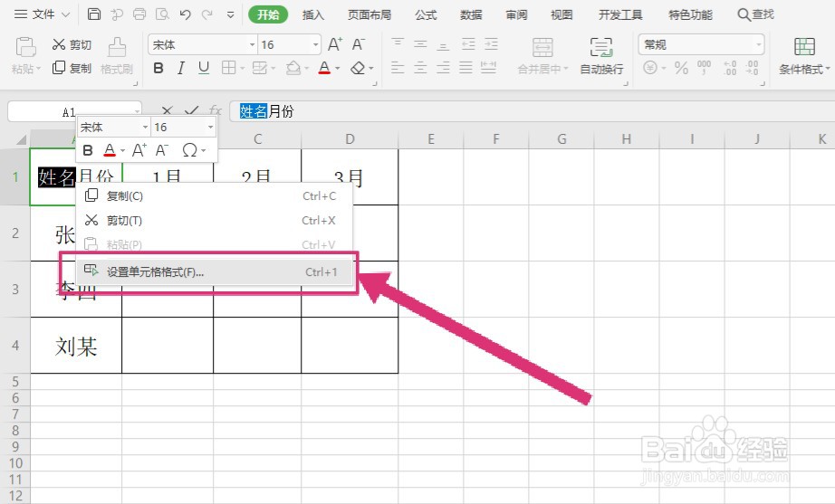Screen dimensions: 835x504
Task: Click the 自动换行 wrap text button
Action: pyautogui.click(x=601, y=55)
